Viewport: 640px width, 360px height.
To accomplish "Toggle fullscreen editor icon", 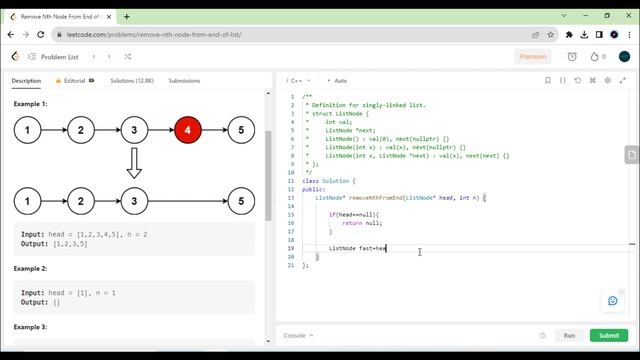I will point(622,80).
